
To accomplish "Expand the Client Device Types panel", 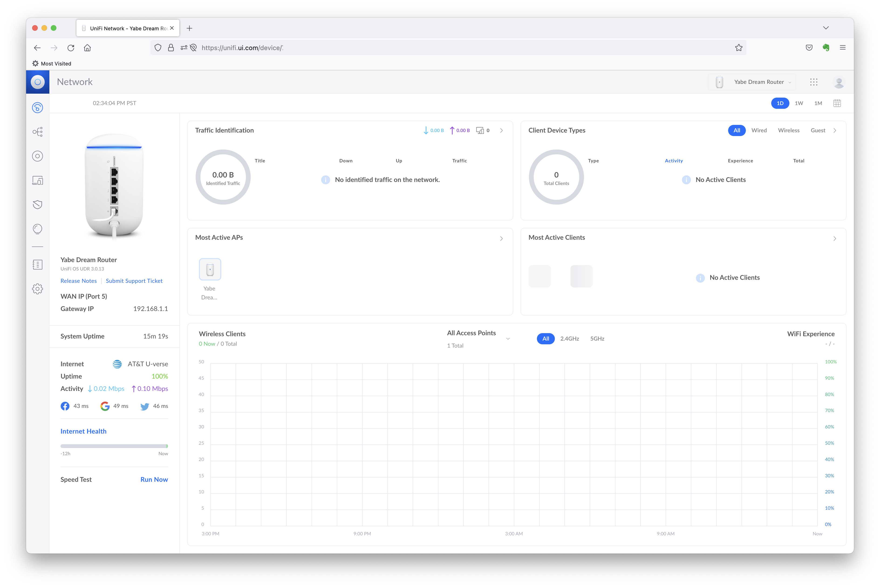I will [835, 130].
